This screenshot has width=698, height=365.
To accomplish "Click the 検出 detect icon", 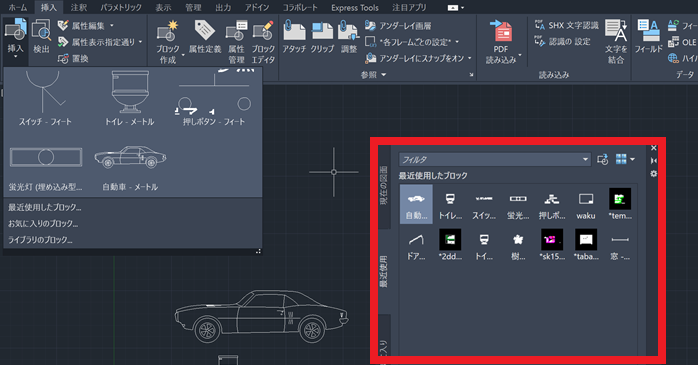I will (x=41, y=36).
